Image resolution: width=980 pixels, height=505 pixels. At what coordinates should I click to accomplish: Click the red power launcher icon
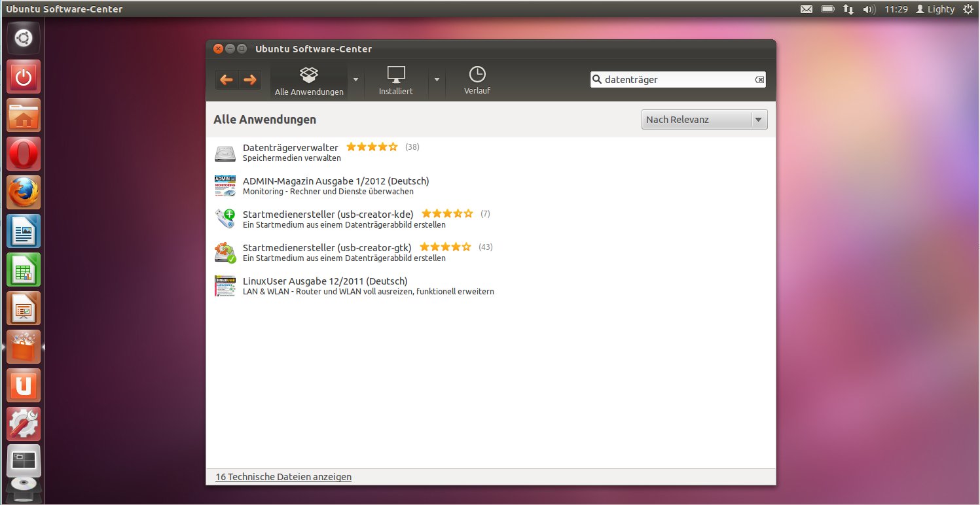click(x=24, y=77)
